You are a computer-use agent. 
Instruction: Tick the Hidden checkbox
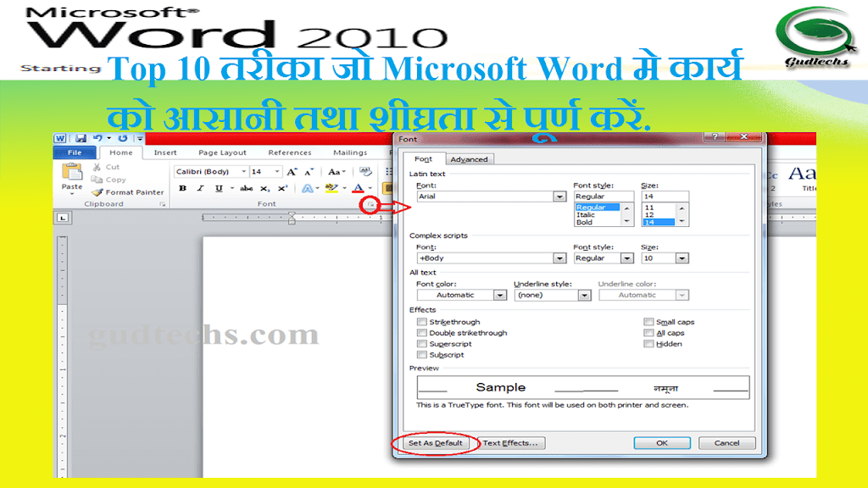[x=648, y=344]
